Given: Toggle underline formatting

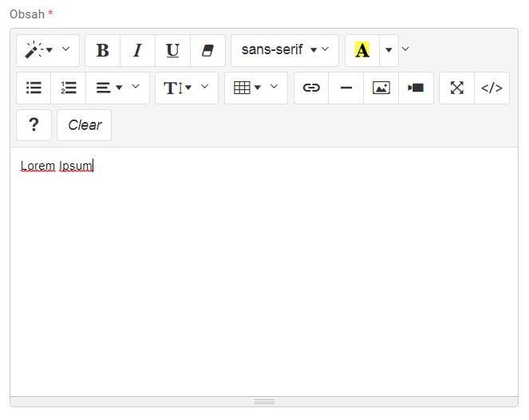Looking at the screenshot, I should point(172,50).
